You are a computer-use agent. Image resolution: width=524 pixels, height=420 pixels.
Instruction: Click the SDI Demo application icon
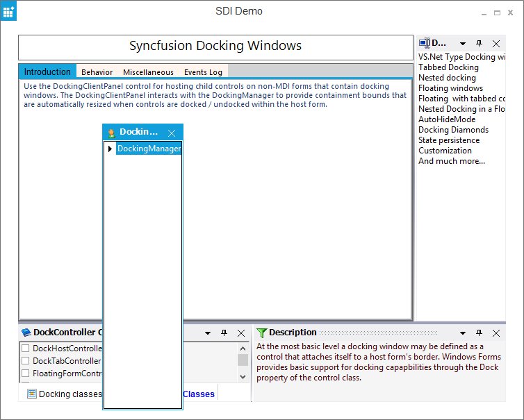[x=9, y=10]
